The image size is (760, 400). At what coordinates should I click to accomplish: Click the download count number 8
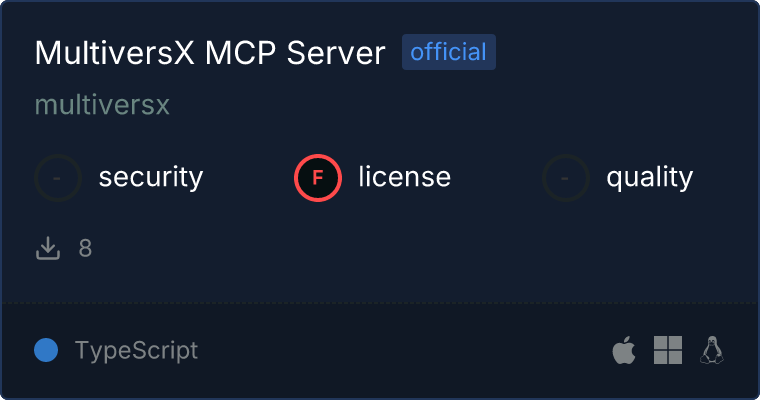[x=85, y=248]
